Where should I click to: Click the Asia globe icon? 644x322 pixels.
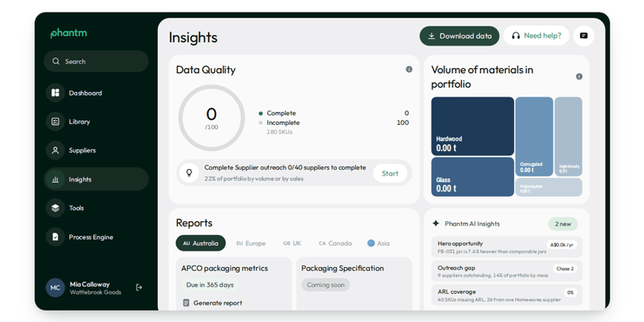[x=371, y=243]
